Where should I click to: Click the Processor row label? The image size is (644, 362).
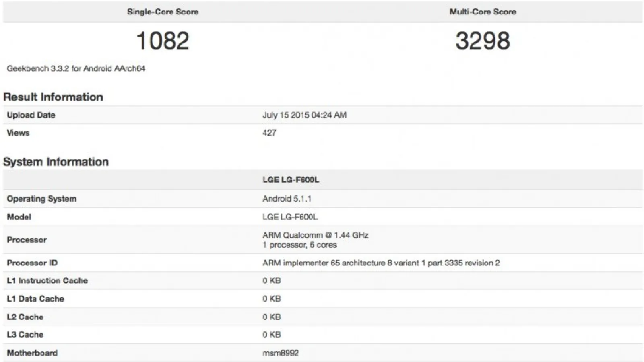pyautogui.click(x=27, y=240)
